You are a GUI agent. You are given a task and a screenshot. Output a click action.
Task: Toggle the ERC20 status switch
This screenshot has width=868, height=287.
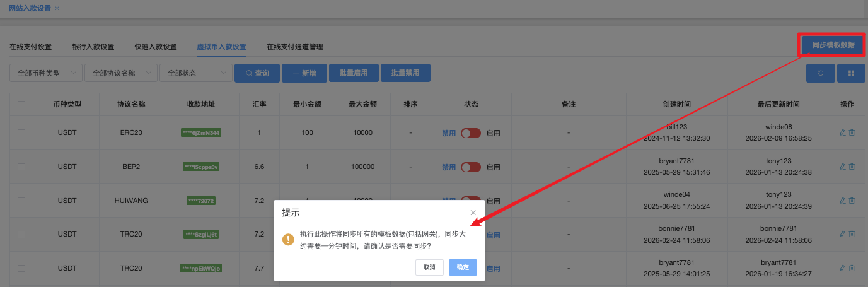click(x=471, y=133)
